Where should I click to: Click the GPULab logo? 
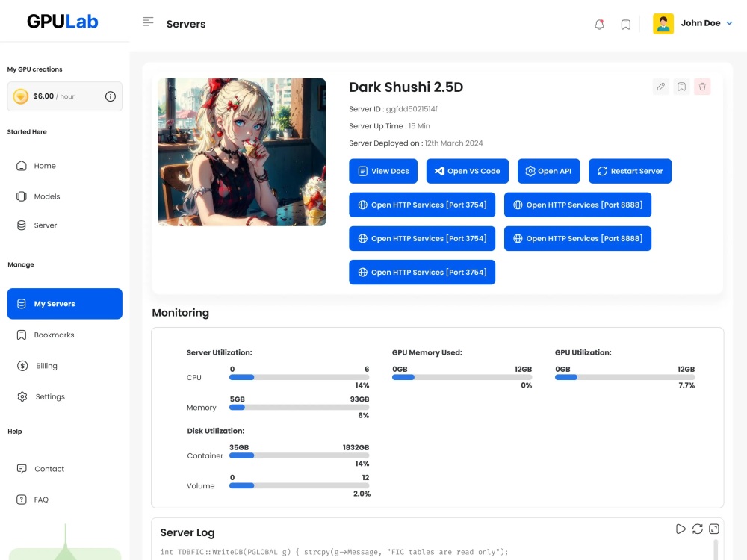click(x=63, y=22)
